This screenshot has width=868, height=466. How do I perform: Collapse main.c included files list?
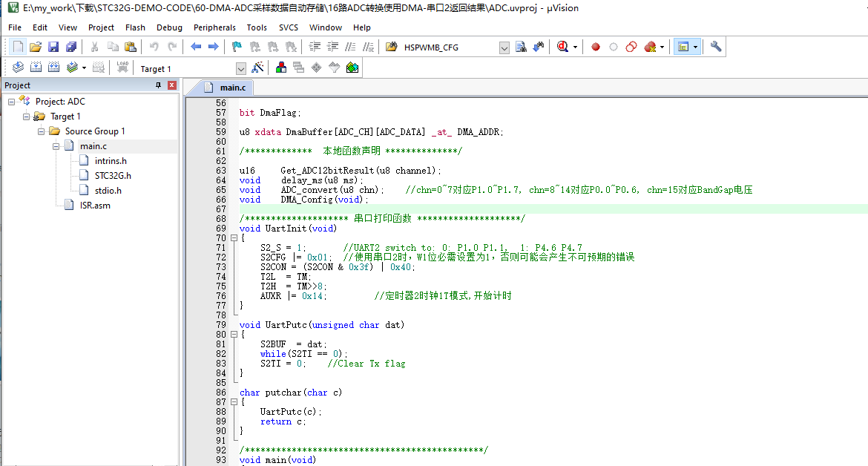coord(56,147)
